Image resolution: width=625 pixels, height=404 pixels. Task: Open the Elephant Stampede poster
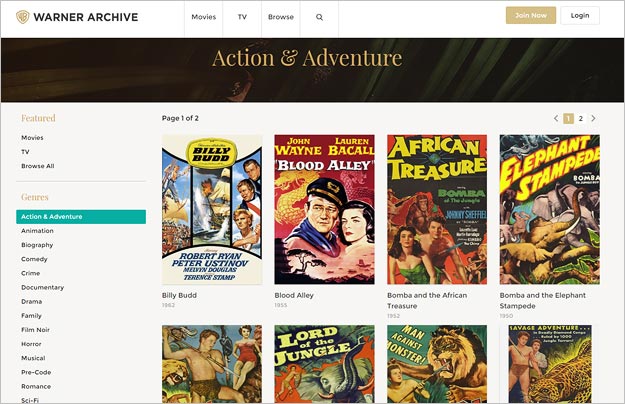click(x=550, y=210)
